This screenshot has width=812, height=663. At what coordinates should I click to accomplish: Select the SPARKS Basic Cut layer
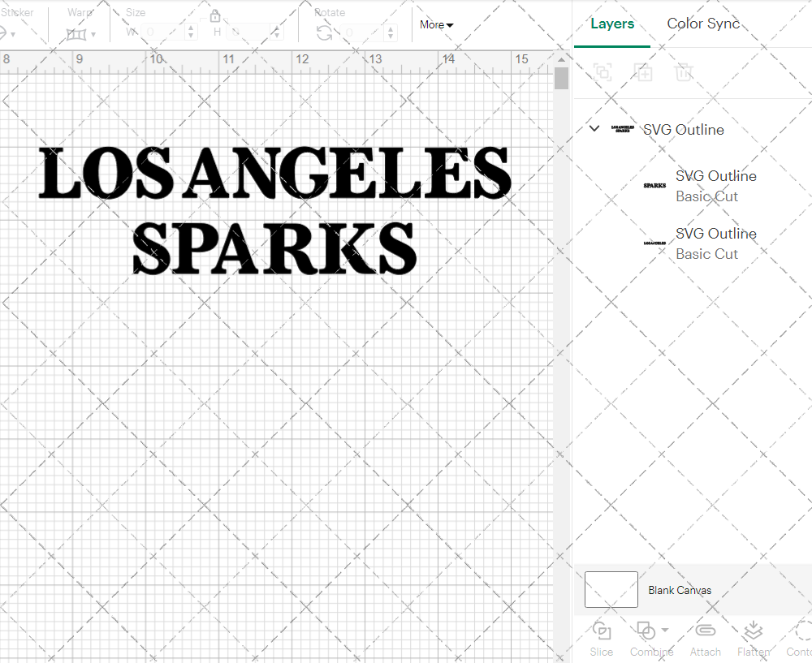(715, 186)
